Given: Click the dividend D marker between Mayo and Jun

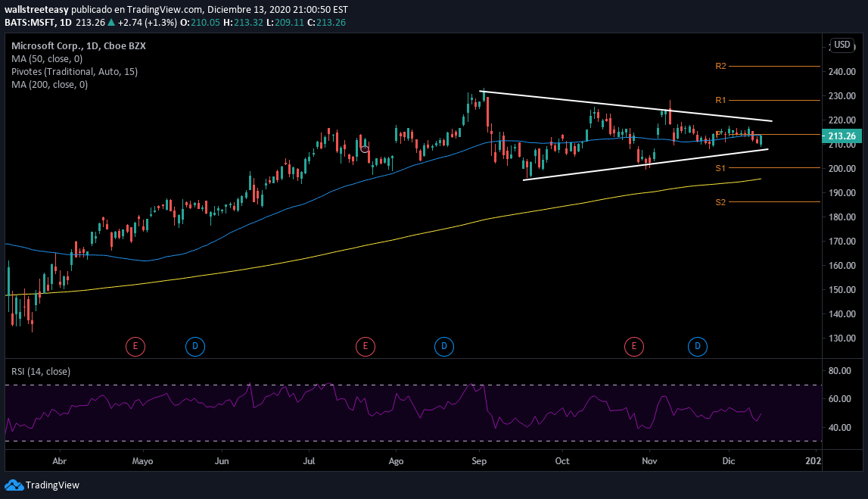Looking at the screenshot, I should 194,348.
